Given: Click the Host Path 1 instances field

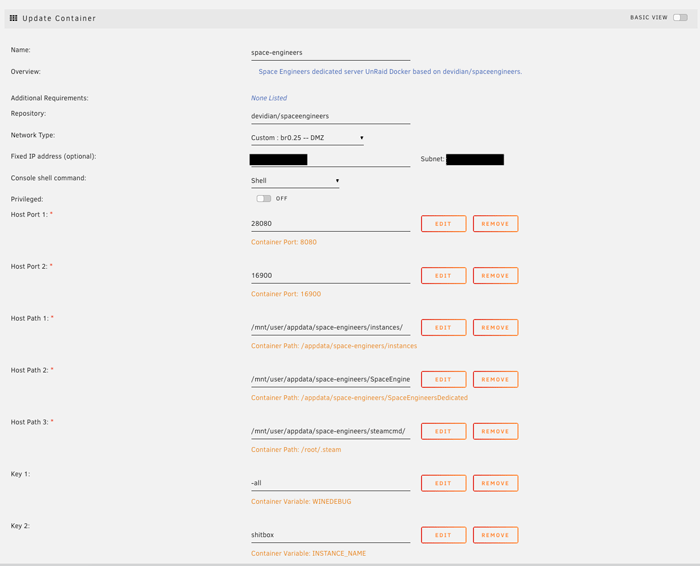Looking at the screenshot, I should [x=330, y=327].
